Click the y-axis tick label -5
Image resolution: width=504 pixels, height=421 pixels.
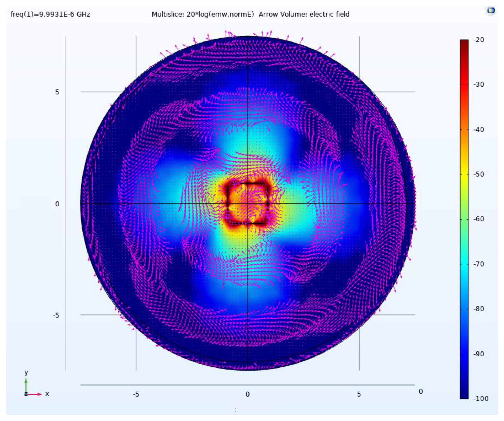click(x=56, y=315)
